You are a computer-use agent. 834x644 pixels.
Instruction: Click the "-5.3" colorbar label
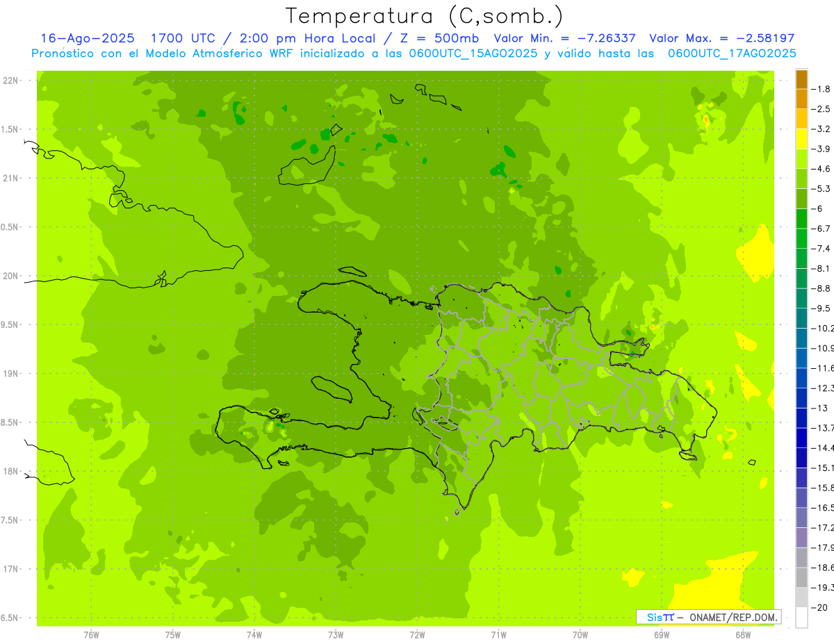(x=821, y=188)
